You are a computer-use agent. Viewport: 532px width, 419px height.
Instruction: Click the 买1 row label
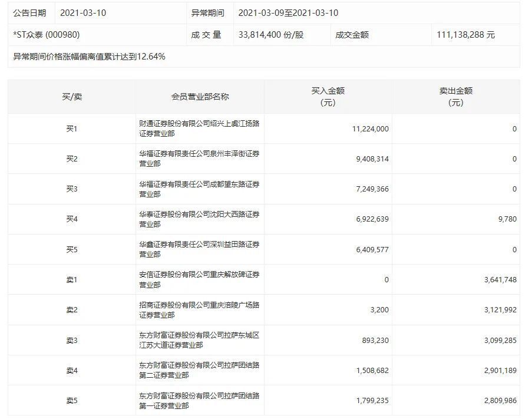click(72, 128)
